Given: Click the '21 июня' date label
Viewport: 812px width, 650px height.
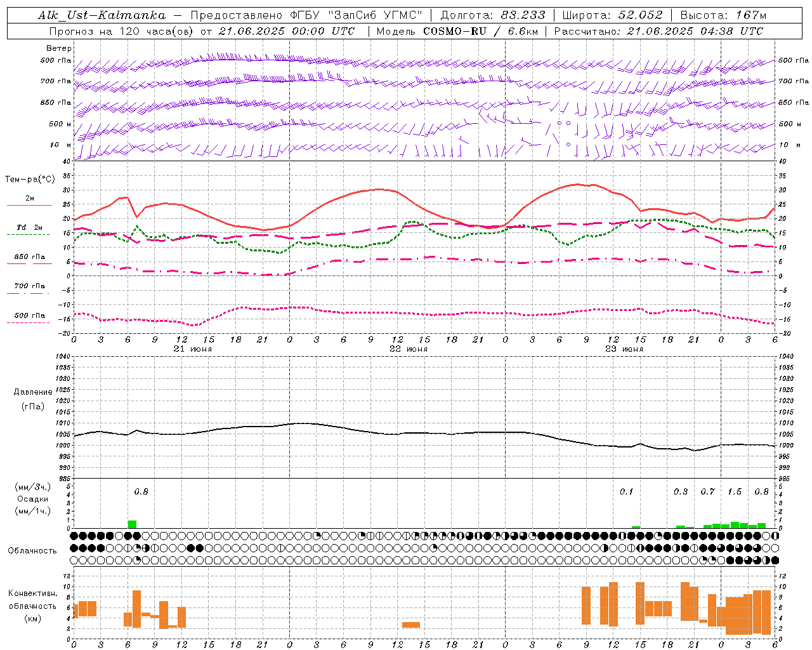Looking at the screenshot, I should tap(193, 349).
